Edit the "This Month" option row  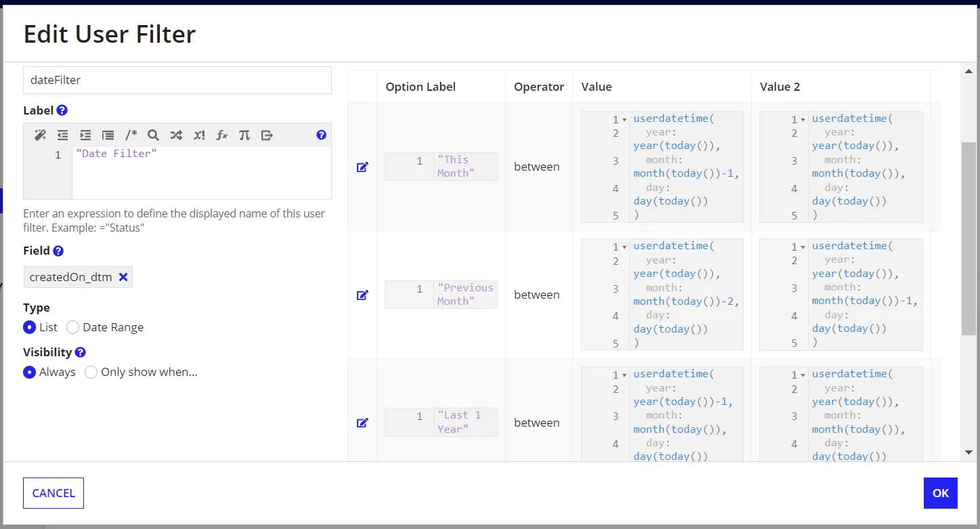click(x=362, y=167)
